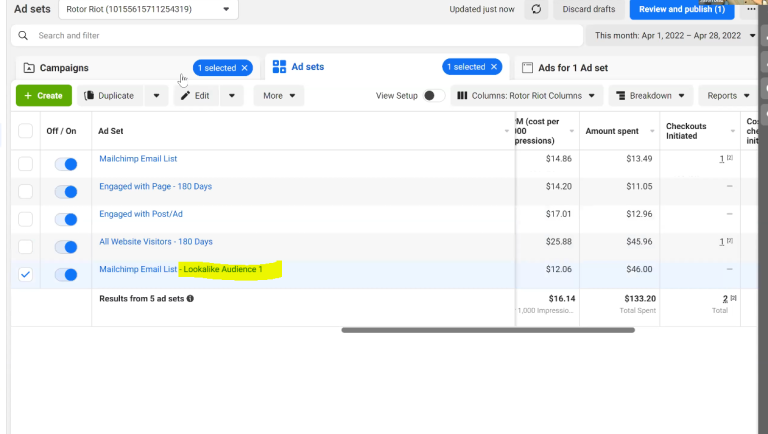Screen dimensions: 768x434
Task: Turn off the Mailchimp Email List ad set
Action: [x=66, y=164]
